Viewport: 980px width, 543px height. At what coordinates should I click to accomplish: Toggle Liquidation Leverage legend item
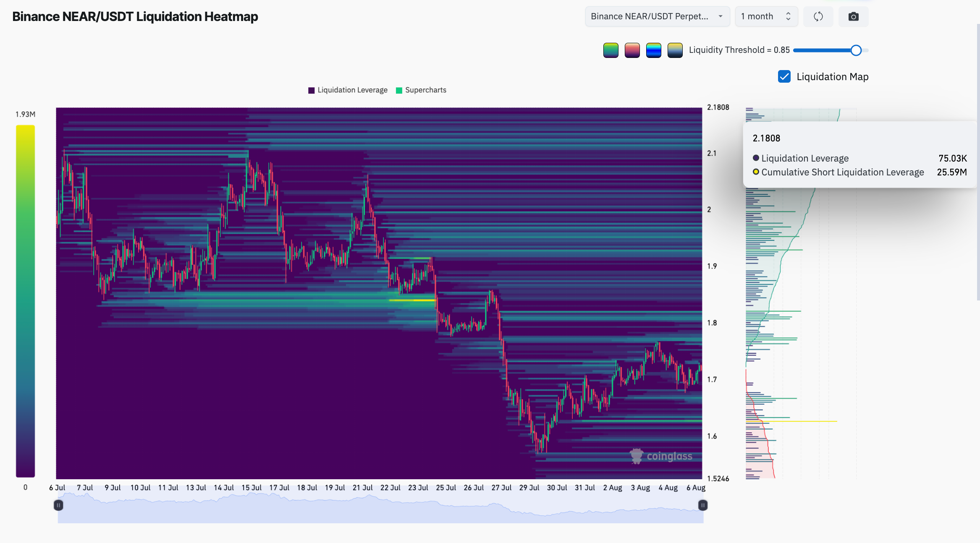click(x=348, y=90)
